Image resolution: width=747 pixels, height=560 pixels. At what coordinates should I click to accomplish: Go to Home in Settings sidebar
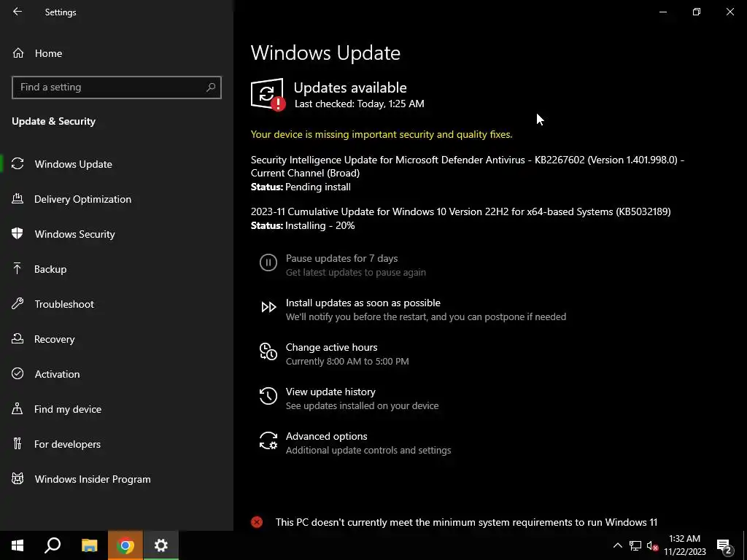point(117,53)
